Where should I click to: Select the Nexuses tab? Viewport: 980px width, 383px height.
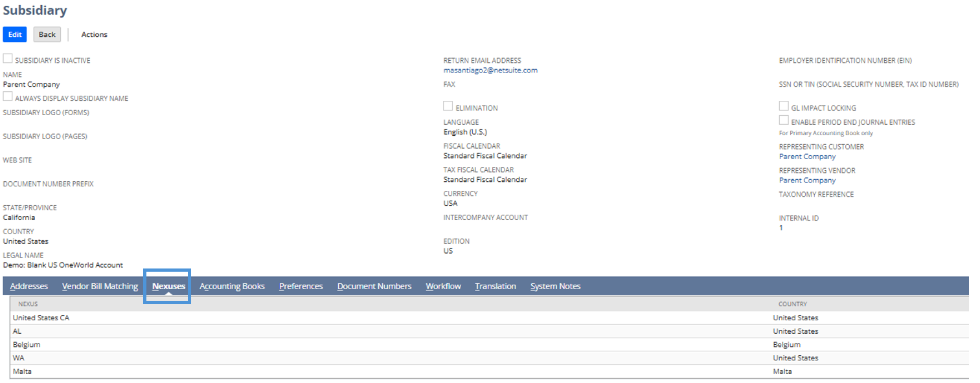(169, 286)
